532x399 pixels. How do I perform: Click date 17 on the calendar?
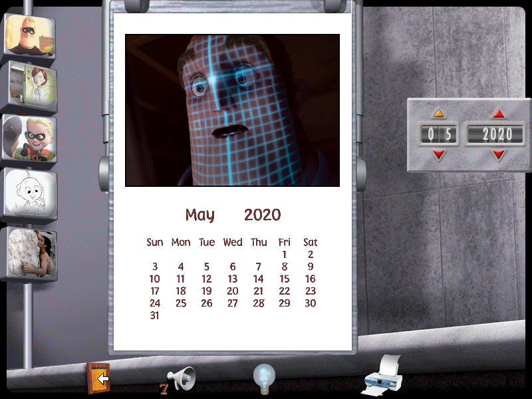pos(155,291)
